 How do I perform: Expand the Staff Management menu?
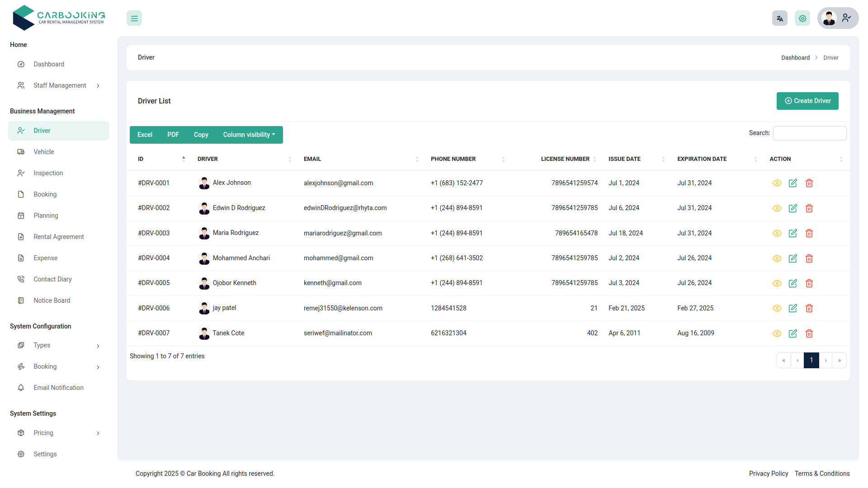[x=60, y=85]
